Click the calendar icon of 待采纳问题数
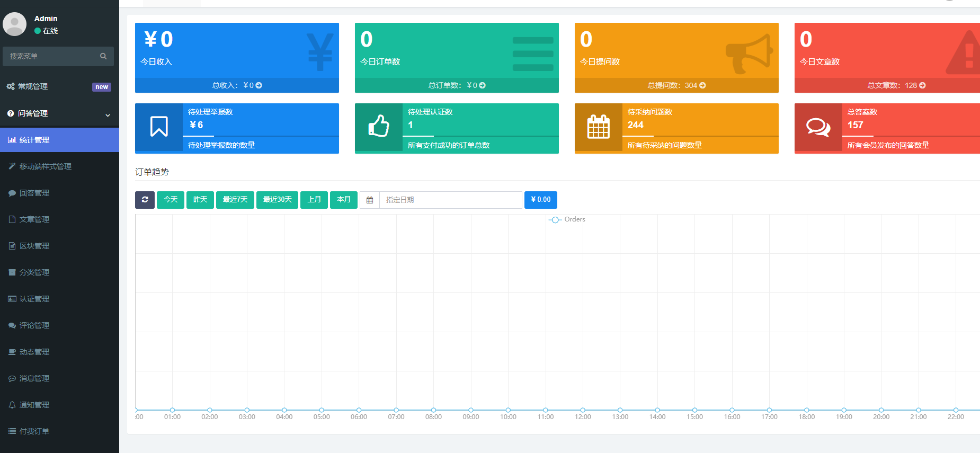Image resolution: width=980 pixels, height=453 pixels. point(599,126)
